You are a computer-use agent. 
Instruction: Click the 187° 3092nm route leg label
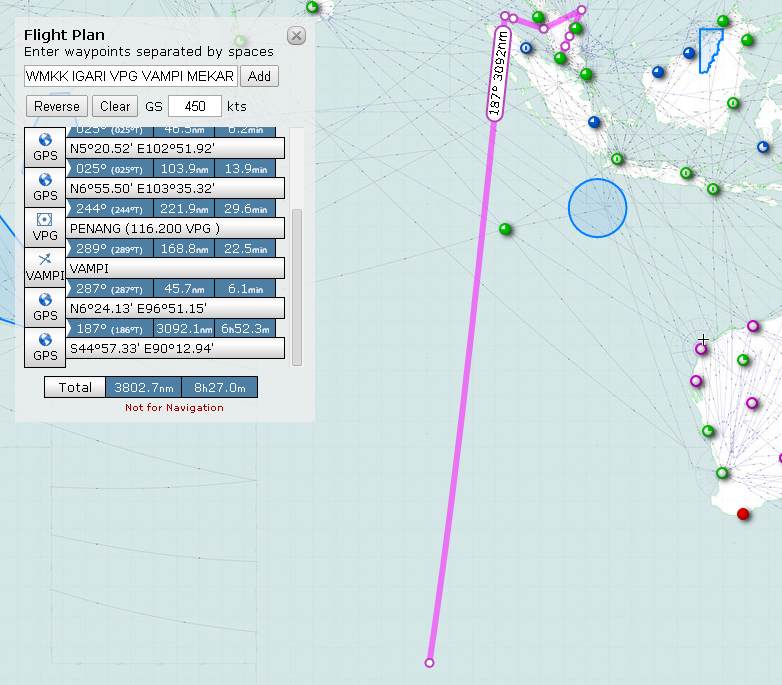(x=496, y=75)
